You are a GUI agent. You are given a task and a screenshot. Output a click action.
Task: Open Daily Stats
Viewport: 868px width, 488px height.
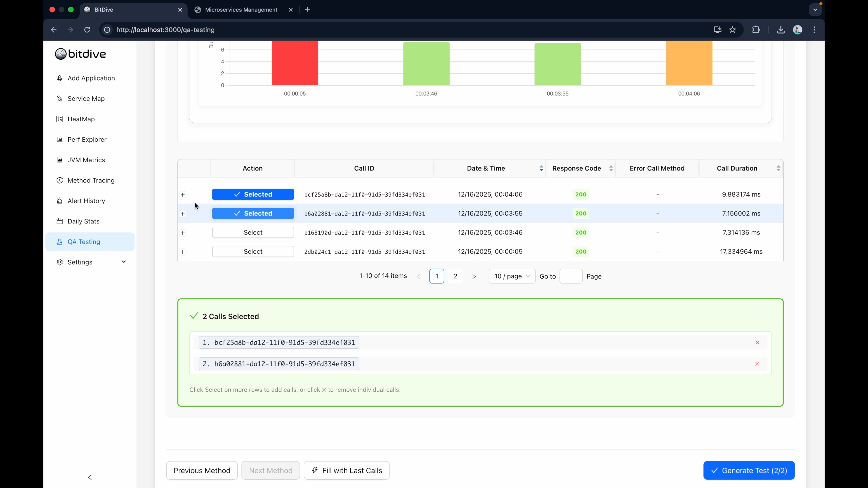pyautogui.click(x=83, y=221)
